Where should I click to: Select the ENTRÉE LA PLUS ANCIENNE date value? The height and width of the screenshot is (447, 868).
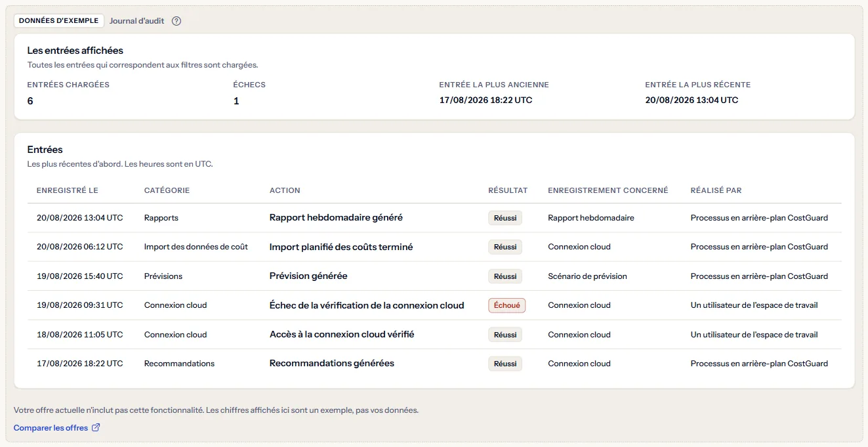486,100
